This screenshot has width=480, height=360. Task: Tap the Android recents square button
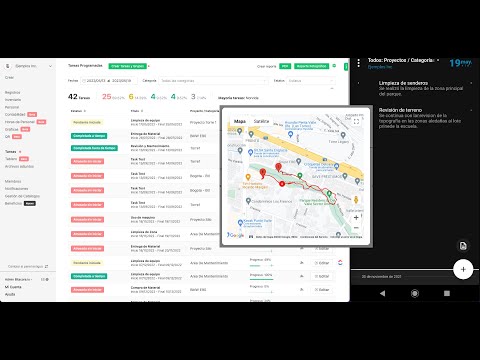[447, 293]
